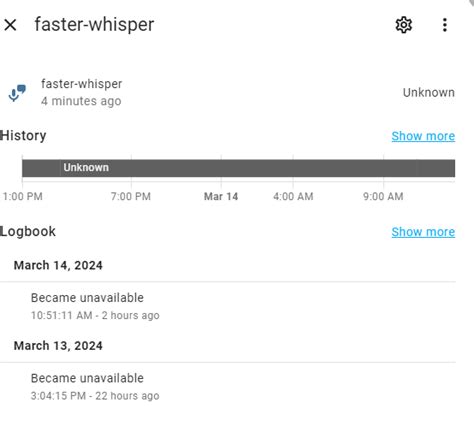The width and height of the screenshot is (474, 426).
Task: Open the three-dot overflow menu
Action: 445,25
